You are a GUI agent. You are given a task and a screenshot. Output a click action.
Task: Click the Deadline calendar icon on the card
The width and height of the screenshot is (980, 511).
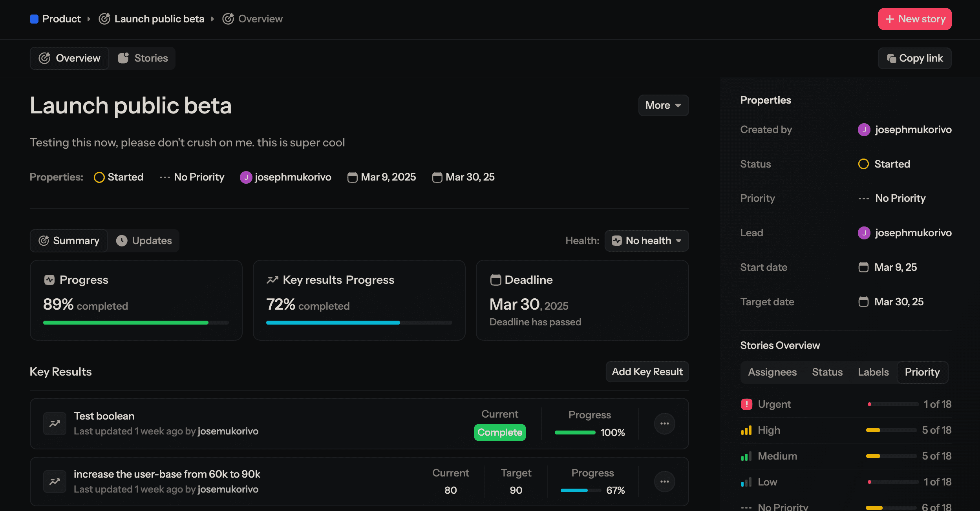point(495,280)
